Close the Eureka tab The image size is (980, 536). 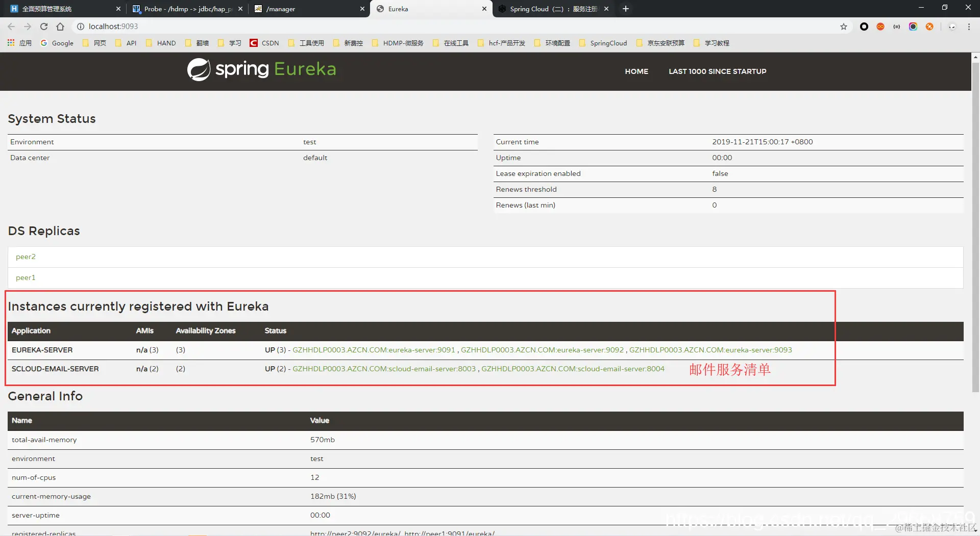484,9
